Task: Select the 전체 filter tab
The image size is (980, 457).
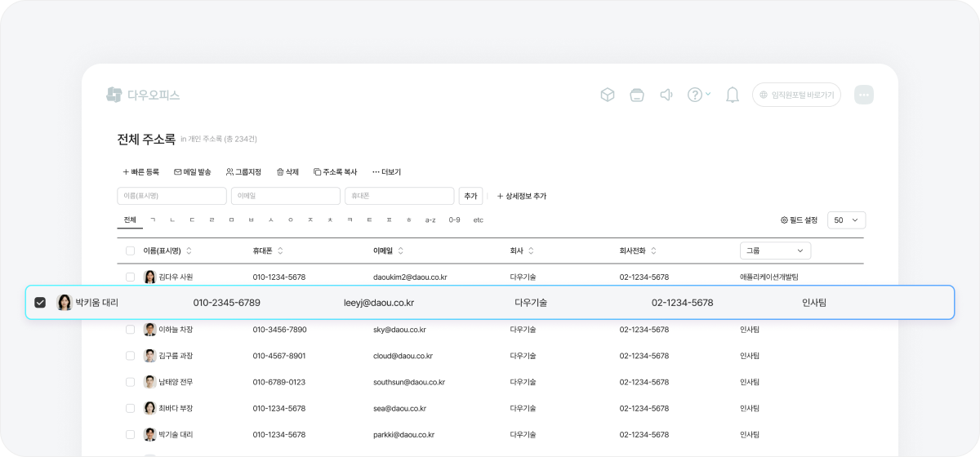Action: coord(130,220)
